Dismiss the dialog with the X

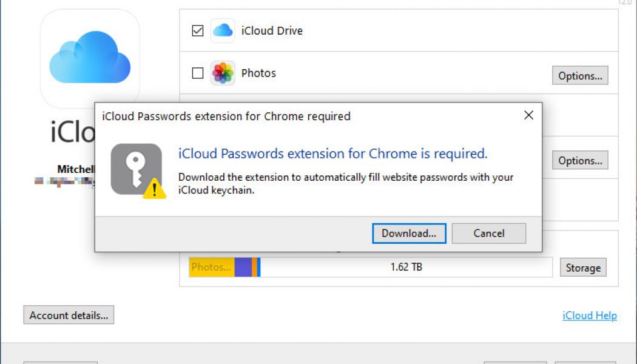528,115
